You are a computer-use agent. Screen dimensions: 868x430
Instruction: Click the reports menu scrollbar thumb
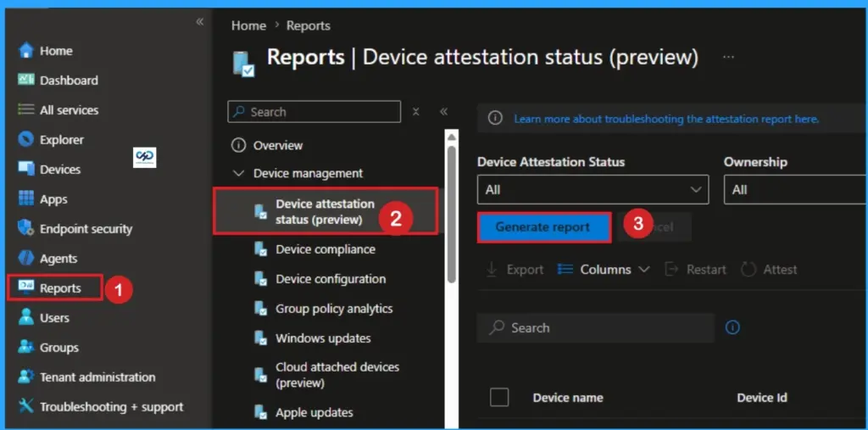coord(452,214)
